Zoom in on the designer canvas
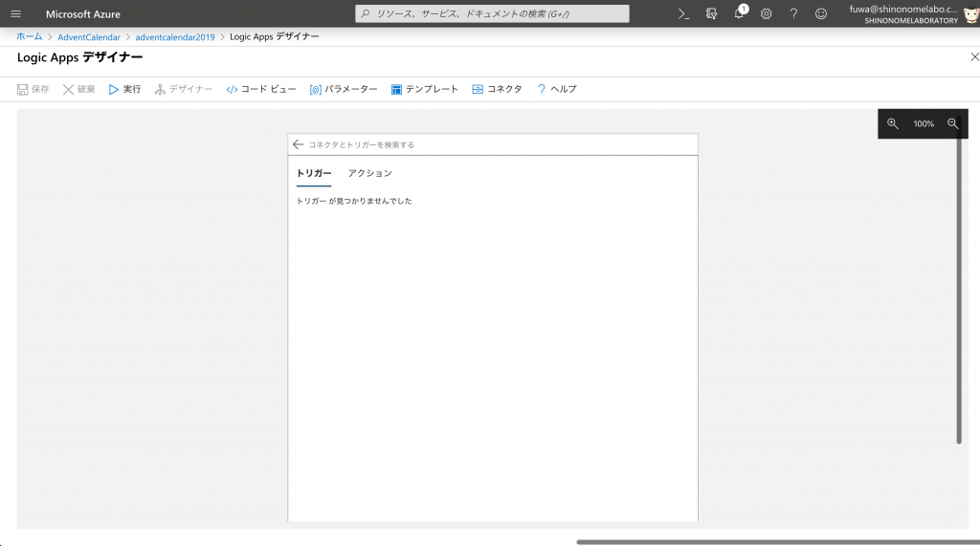980x546 pixels. pos(893,123)
